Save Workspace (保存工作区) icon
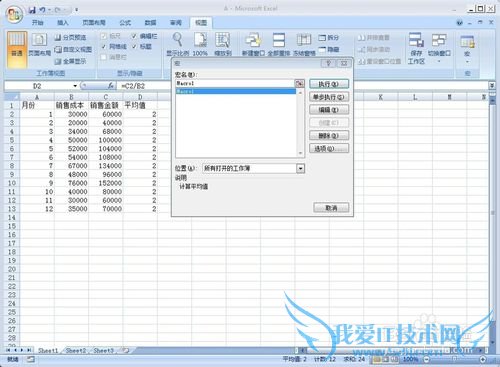 point(416,48)
